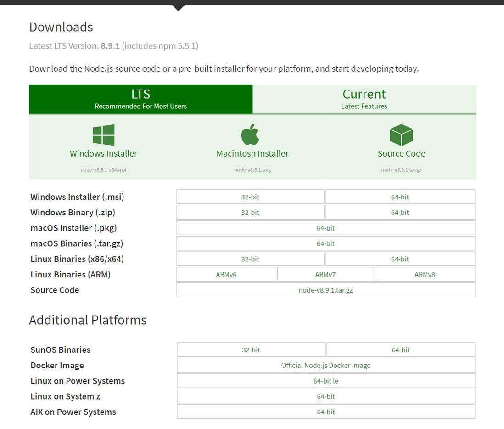The image size is (504, 429).
Task: Download Windows Installer (.msi) 32-bit
Action: tap(250, 197)
